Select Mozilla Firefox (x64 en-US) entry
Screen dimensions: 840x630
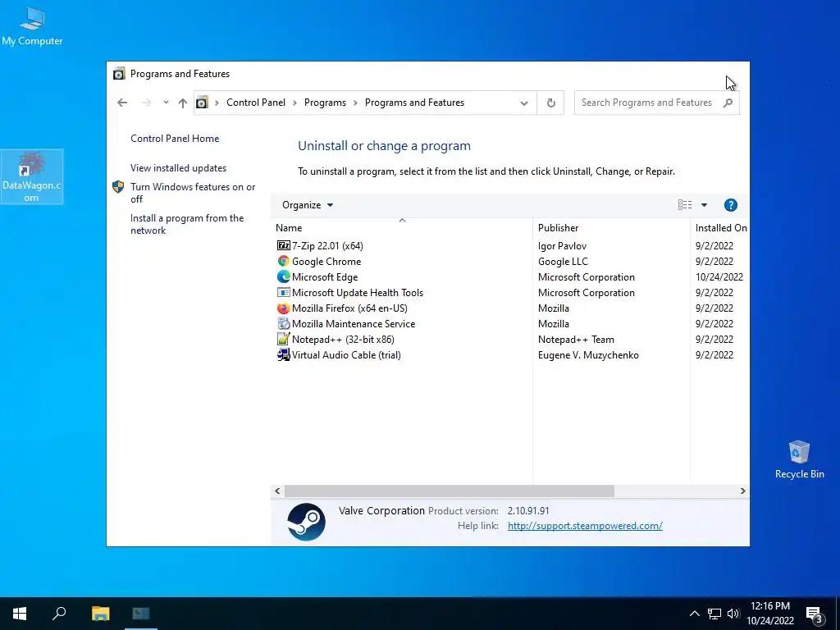349,308
